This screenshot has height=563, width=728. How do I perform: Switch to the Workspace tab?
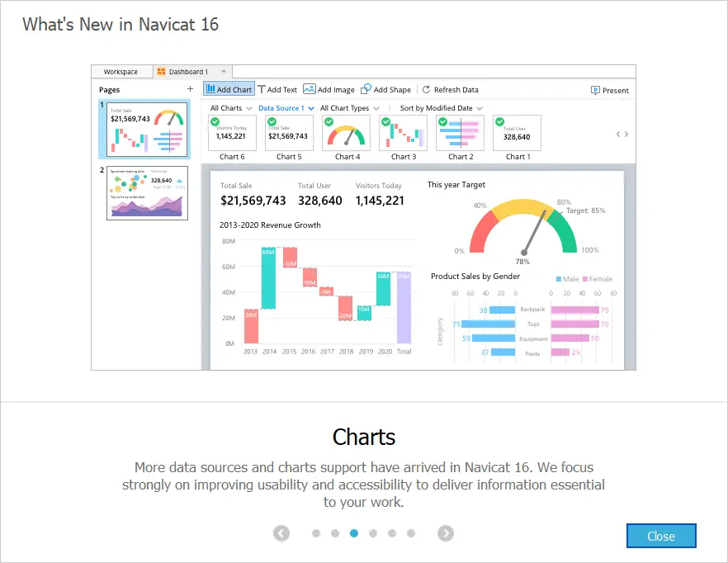pyautogui.click(x=121, y=72)
